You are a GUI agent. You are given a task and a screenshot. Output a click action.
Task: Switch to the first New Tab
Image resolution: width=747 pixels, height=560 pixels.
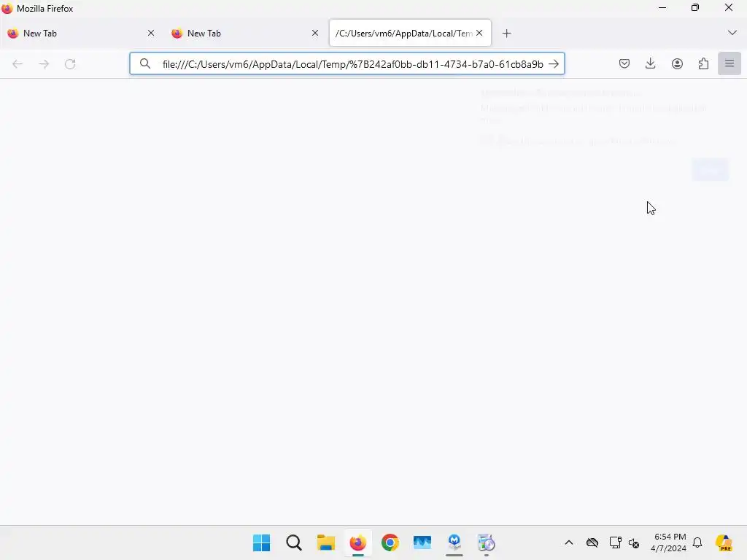[x=80, y=34]
